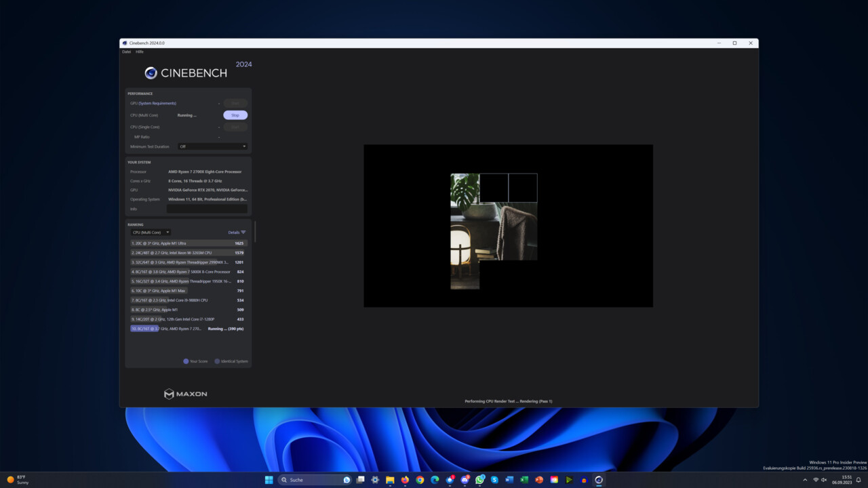The image size is (868, 488).
Task: Open Firefox from the taskbar
Action: click(x=405, y=480)
